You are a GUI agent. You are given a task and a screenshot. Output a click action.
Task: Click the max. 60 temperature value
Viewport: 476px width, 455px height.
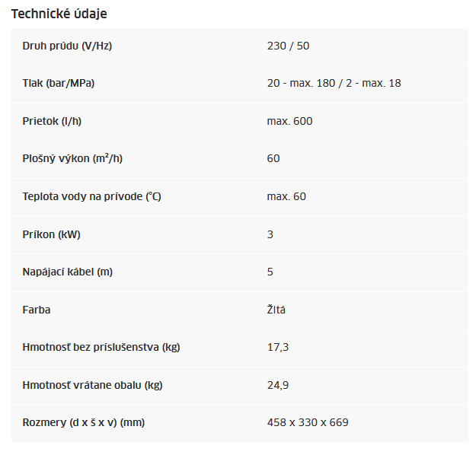point(286,196)
